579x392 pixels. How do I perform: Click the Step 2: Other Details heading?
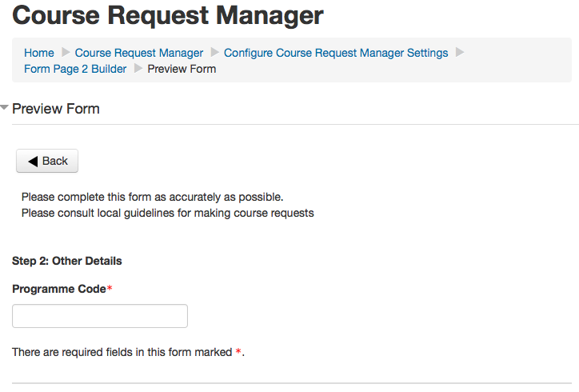click(67, 261)
